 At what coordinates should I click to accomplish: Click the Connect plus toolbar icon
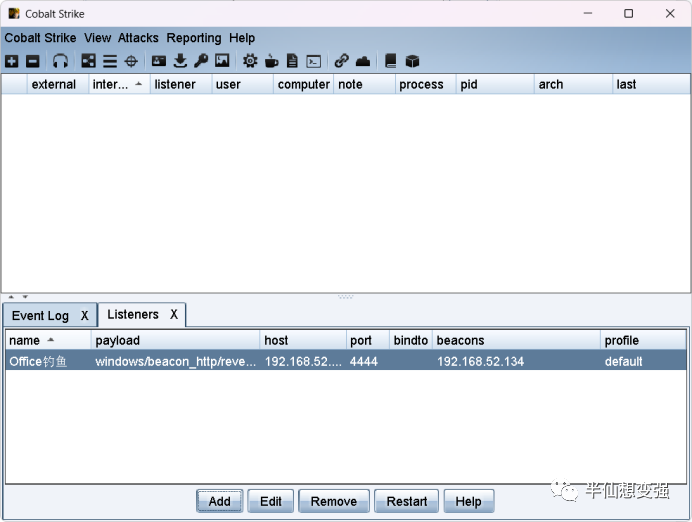click(11, 61)
